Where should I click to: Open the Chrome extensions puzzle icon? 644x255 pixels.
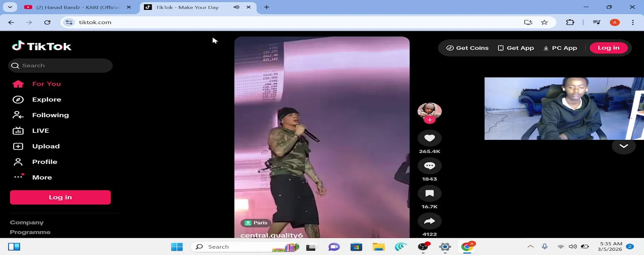pos(570,22)
